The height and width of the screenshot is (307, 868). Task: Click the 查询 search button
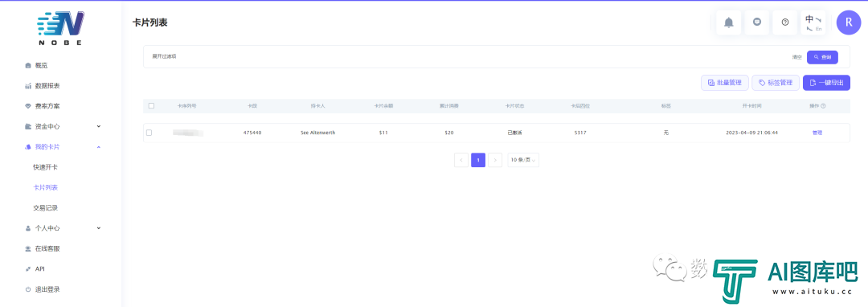click(x=822, y=57)
